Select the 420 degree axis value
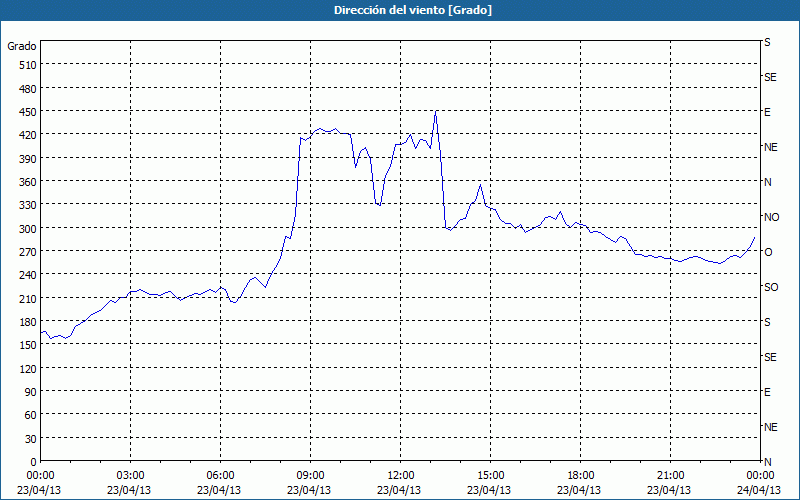Screen dimensions: 800x500 29,135
